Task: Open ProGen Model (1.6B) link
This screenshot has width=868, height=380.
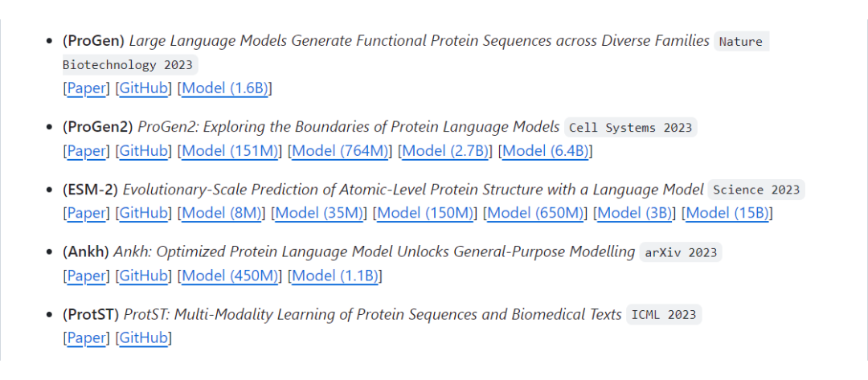Action: click(x=225, y=88)
